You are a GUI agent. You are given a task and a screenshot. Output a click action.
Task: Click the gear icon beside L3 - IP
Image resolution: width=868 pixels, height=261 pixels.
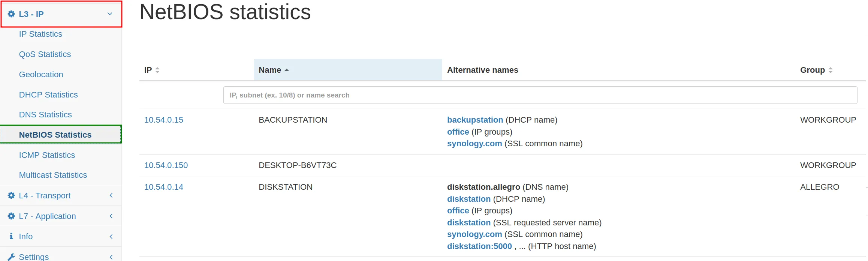click(11, 14)
